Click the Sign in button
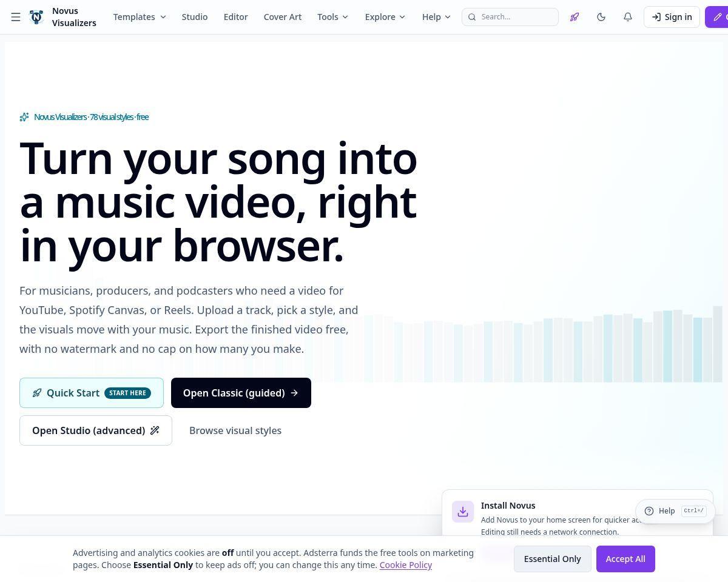Screen dimensions: 728x582 (x=672, y=17)
